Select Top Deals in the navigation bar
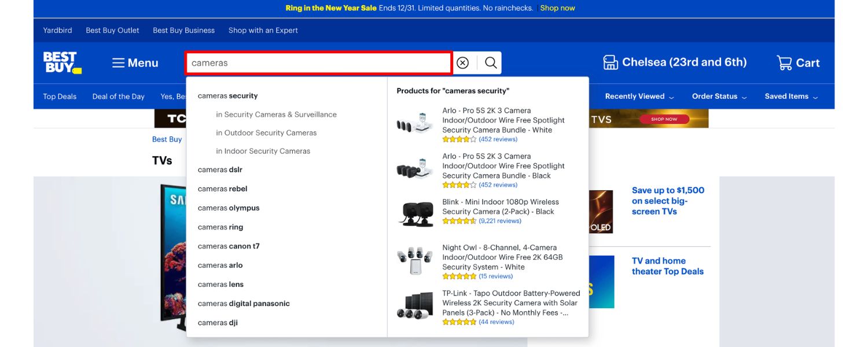The height and width of the screenshot is (347, 868). click(x=59, y=96)
